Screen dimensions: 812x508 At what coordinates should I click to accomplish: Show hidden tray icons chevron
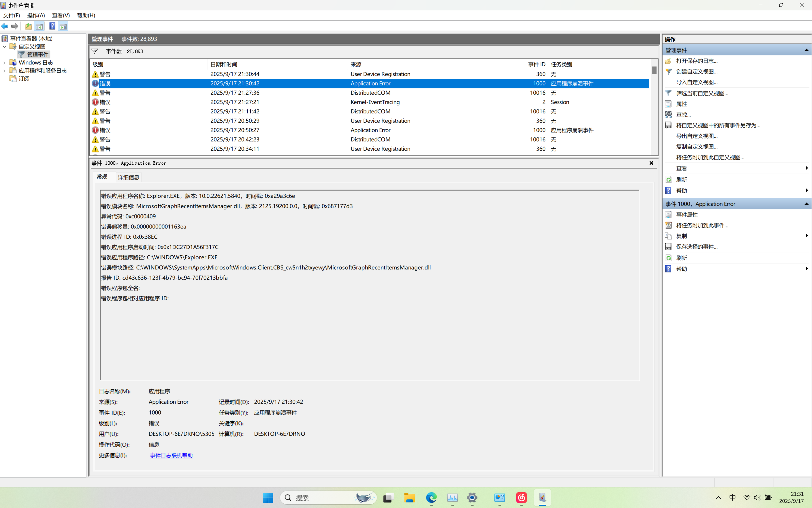(x=718, y=498)
